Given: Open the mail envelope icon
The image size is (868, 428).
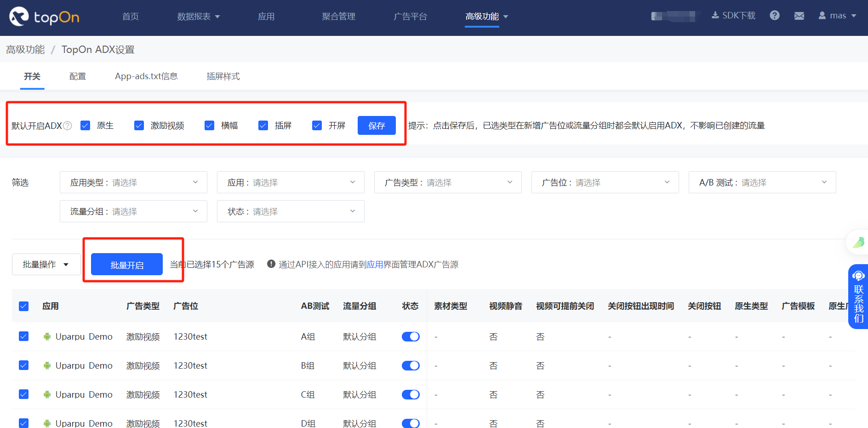Looking at the screenshot, I should pyautogui.click(x=799, y=15).
